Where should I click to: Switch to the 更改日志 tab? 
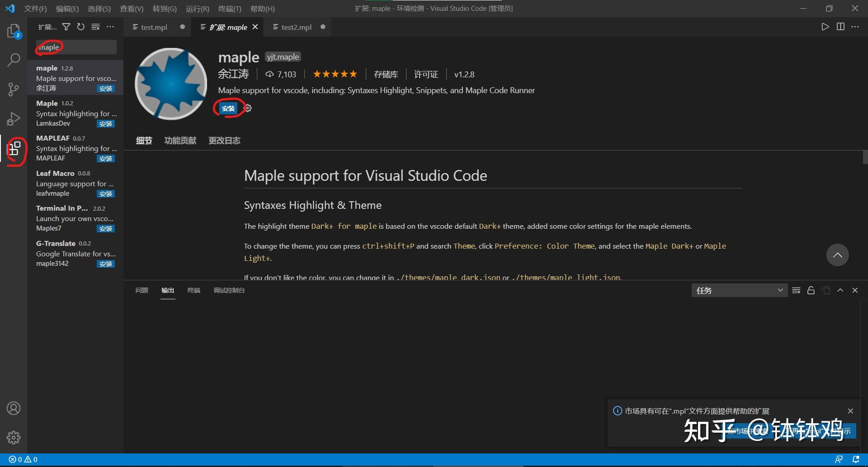tap(224, 140)
